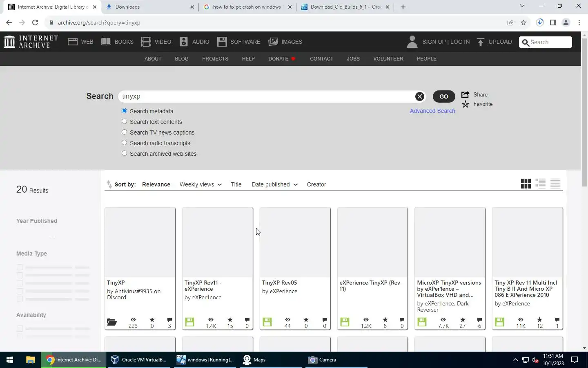Switch to list view with details
Screen dimensions: 588x368
click(x=541, y=184)
